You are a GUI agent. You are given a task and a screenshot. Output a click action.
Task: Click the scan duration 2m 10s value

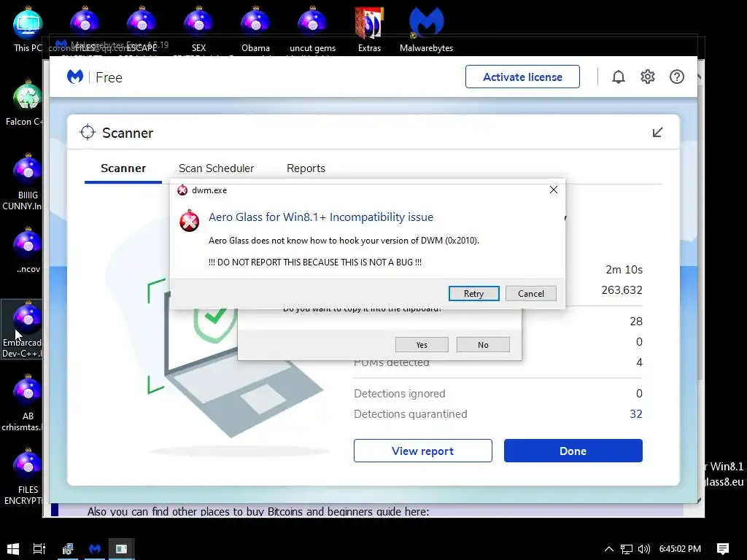[624, 270]
